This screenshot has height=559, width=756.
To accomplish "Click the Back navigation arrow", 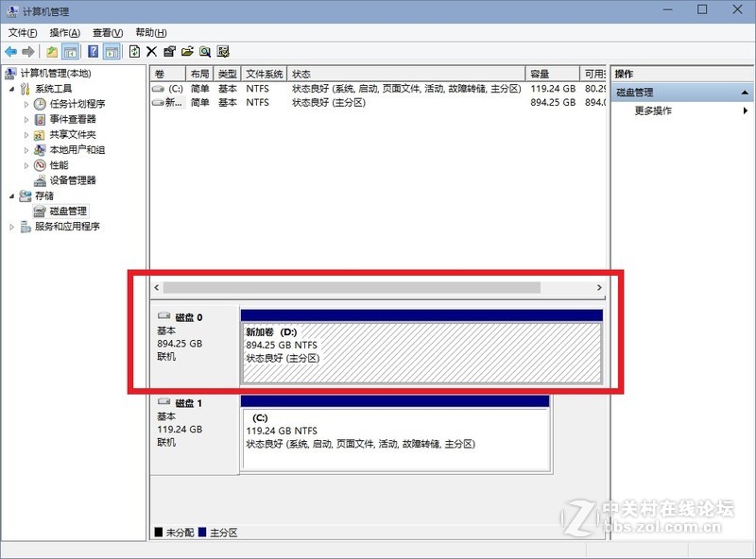I will [x=10, y=52].
